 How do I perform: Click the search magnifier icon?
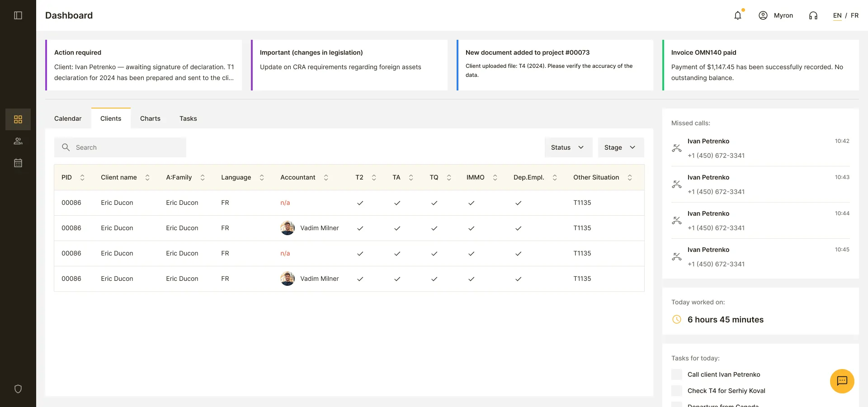tap(66, 147)
